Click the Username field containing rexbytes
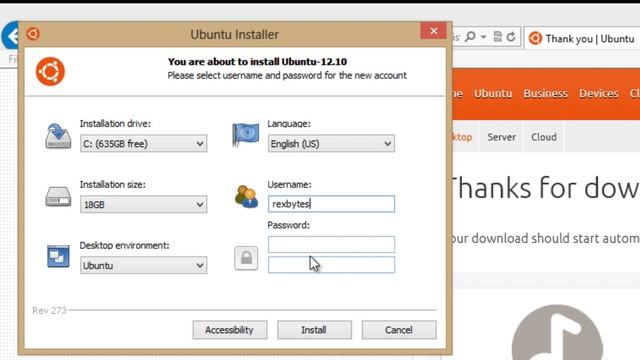 (x=331, y=204)
